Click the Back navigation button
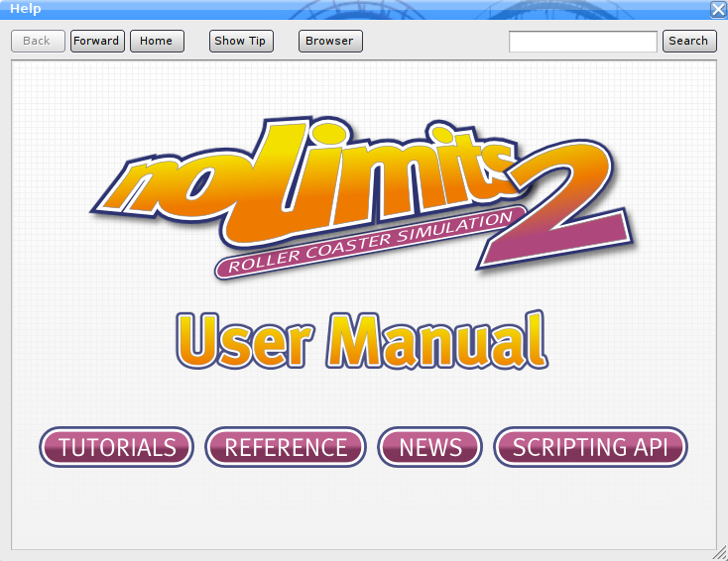 pyautogui.click(x=38, y=42)
